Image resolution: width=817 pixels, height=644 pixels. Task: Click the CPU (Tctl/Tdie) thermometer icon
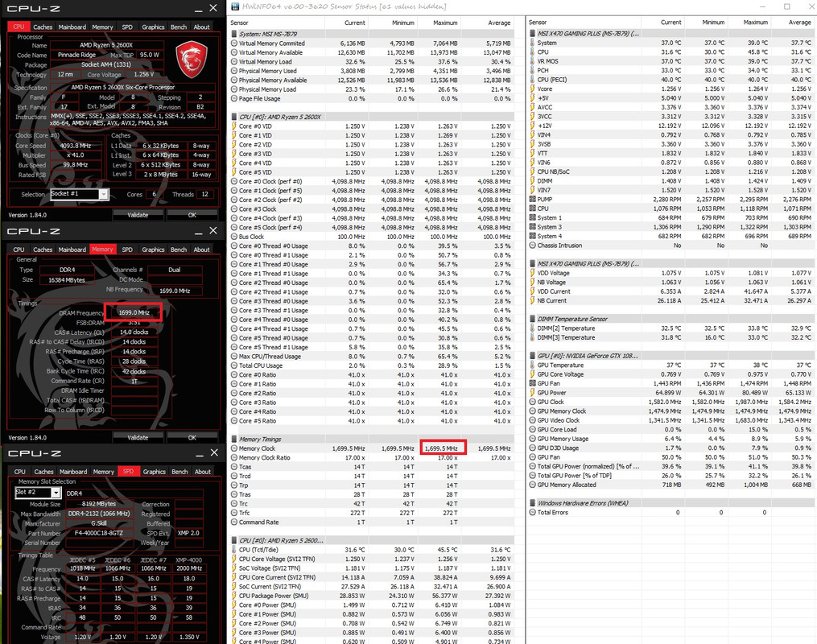(234, 550)
